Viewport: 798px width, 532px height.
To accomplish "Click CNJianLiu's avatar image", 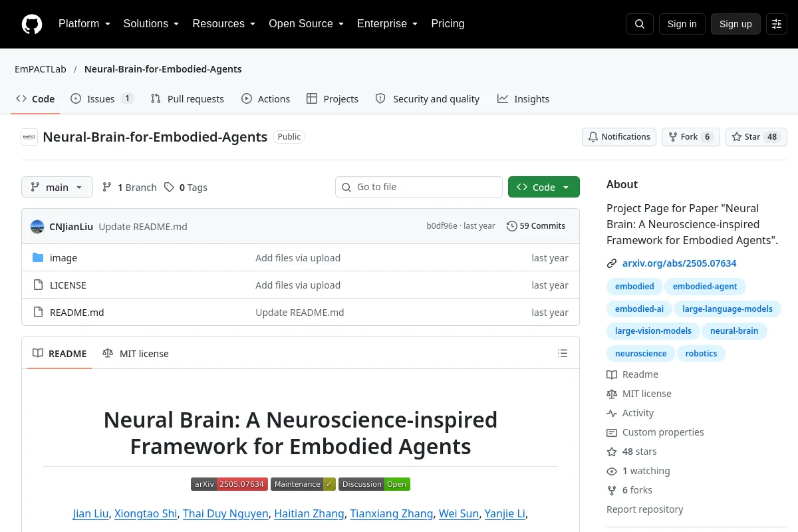I will click(37, 226).
